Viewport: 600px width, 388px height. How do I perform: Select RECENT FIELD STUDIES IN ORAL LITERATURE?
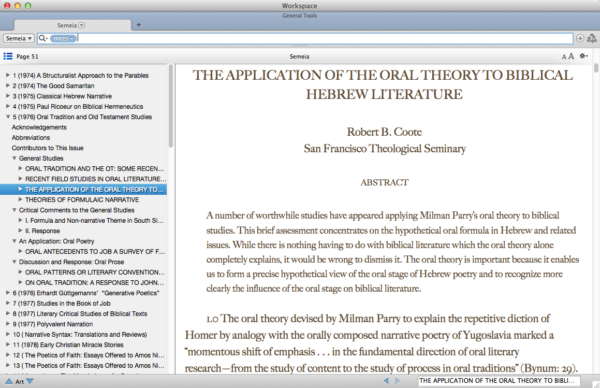96,179
